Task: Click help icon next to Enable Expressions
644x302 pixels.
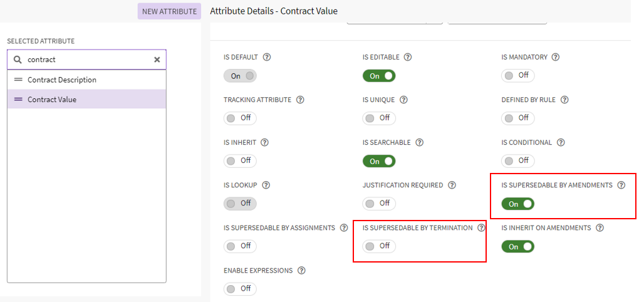Action: 301,271
